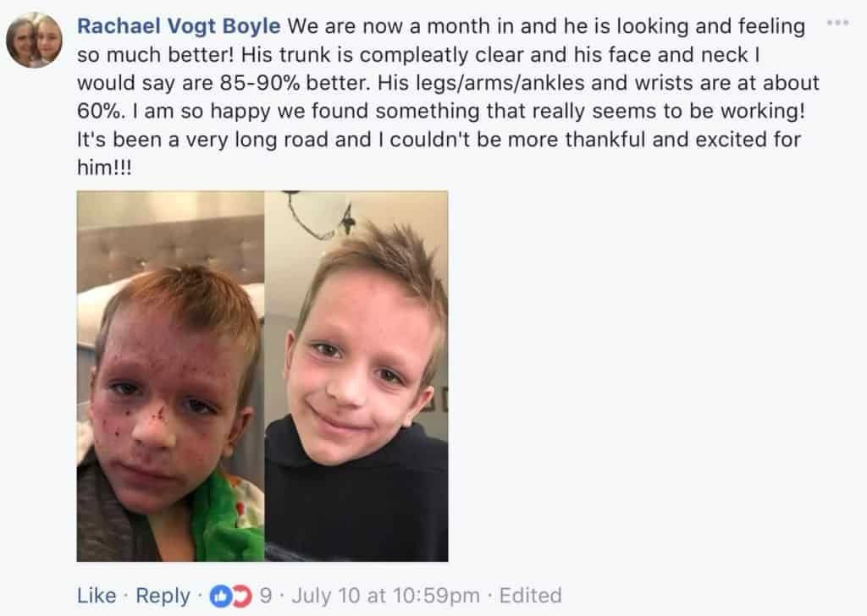
Task: Open the commenter's round profile picture
Action: click(x=34, y=41)
